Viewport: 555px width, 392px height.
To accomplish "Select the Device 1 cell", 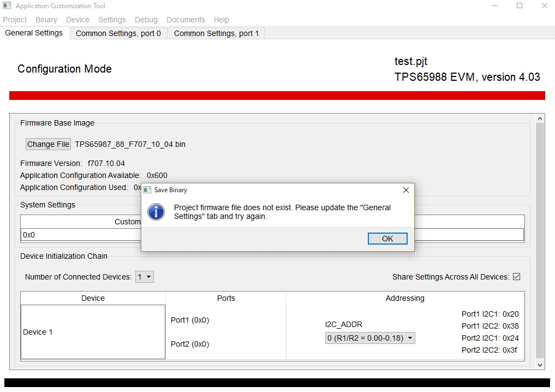I will [x=93, y=332].
